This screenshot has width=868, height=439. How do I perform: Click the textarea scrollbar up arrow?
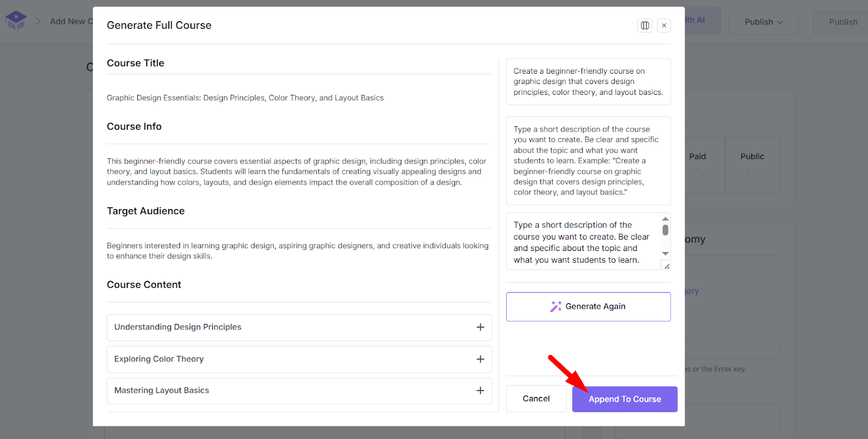[665, 219]
